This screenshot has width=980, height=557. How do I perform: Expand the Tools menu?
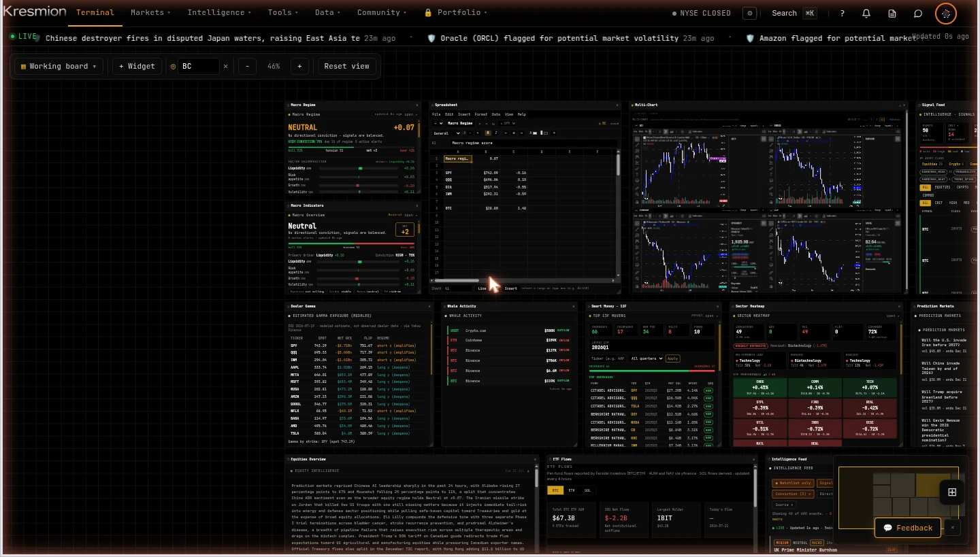(x=284, y=12)
